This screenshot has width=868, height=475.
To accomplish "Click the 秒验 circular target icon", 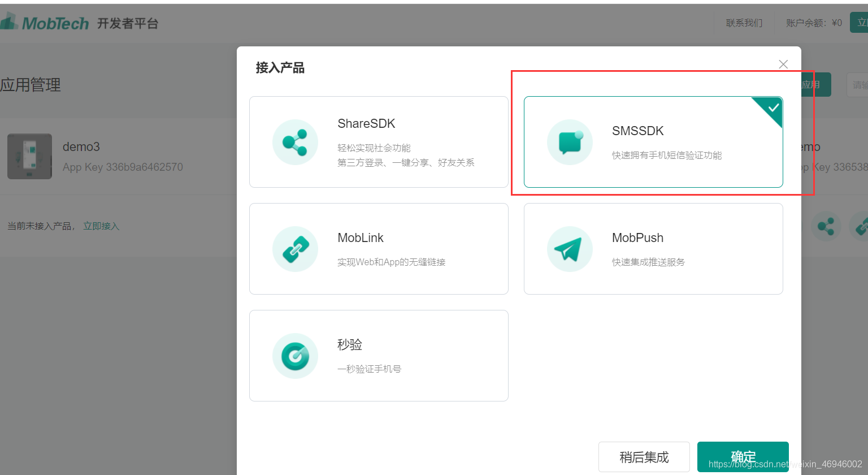I will click(x=295, y=356).
